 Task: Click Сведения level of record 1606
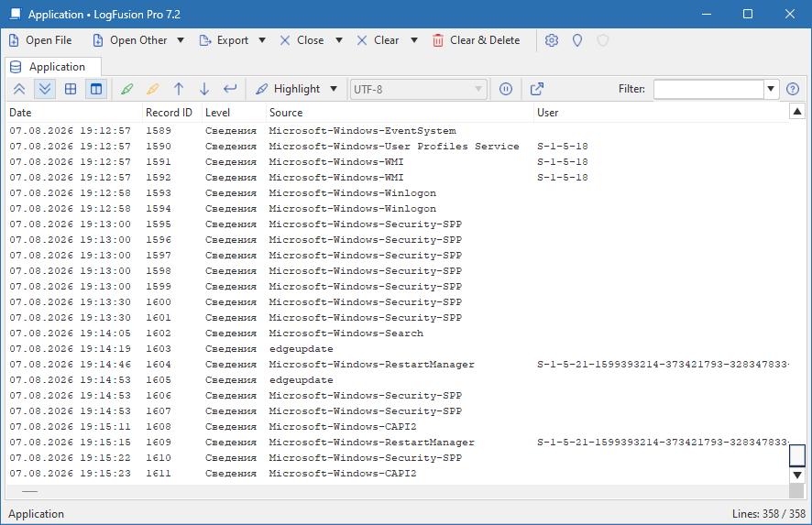[230, 396]
